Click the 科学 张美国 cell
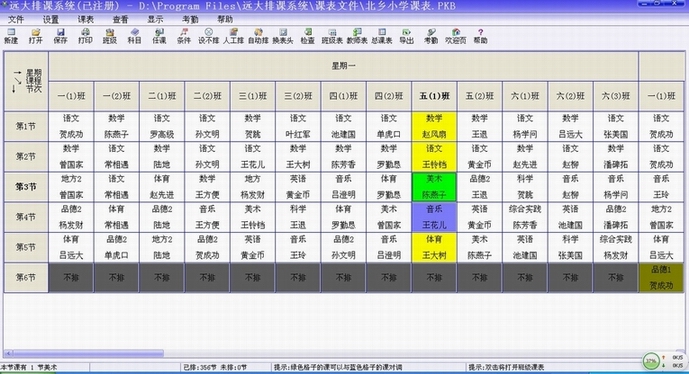 click(x=570, y=247)
